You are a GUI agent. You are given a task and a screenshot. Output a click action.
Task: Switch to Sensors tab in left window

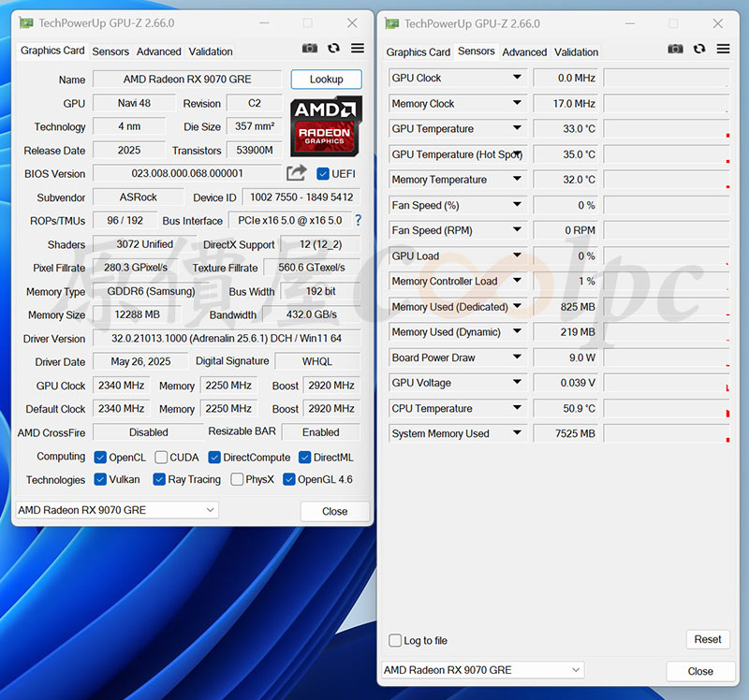[x=110, y=51]
